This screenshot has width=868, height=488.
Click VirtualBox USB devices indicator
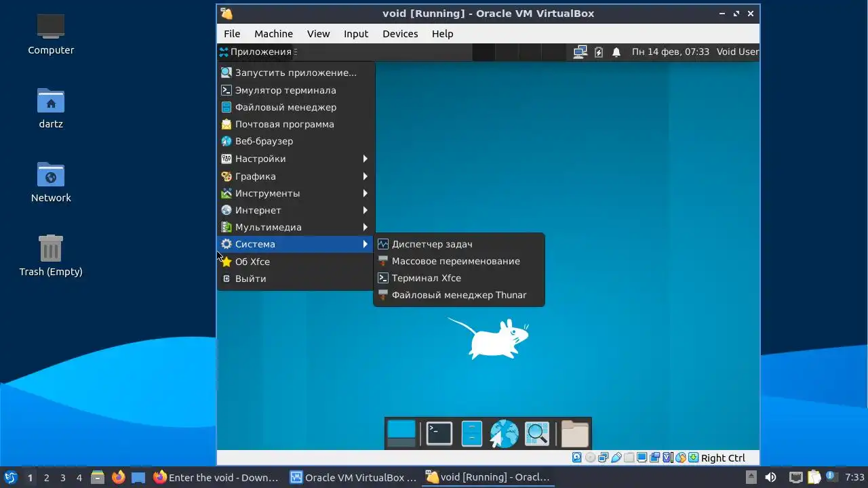[x=616, y=457]
